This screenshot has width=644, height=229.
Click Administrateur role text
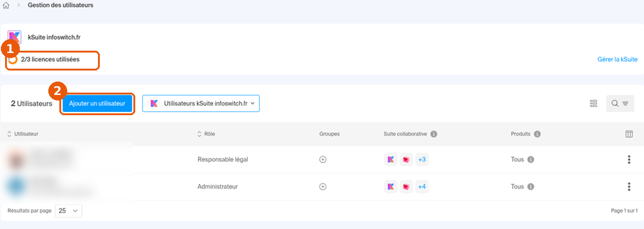tap(218, 187)
